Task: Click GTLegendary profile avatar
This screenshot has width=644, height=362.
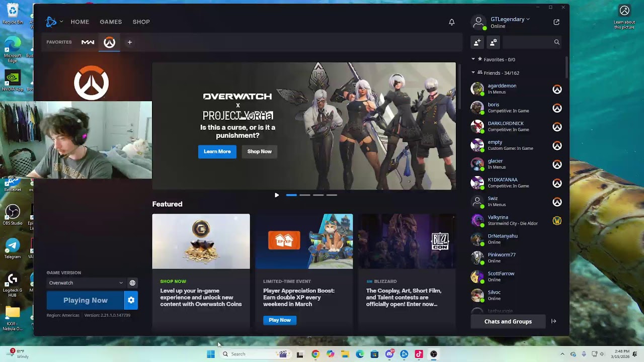Action: click(x=478, y=22)
